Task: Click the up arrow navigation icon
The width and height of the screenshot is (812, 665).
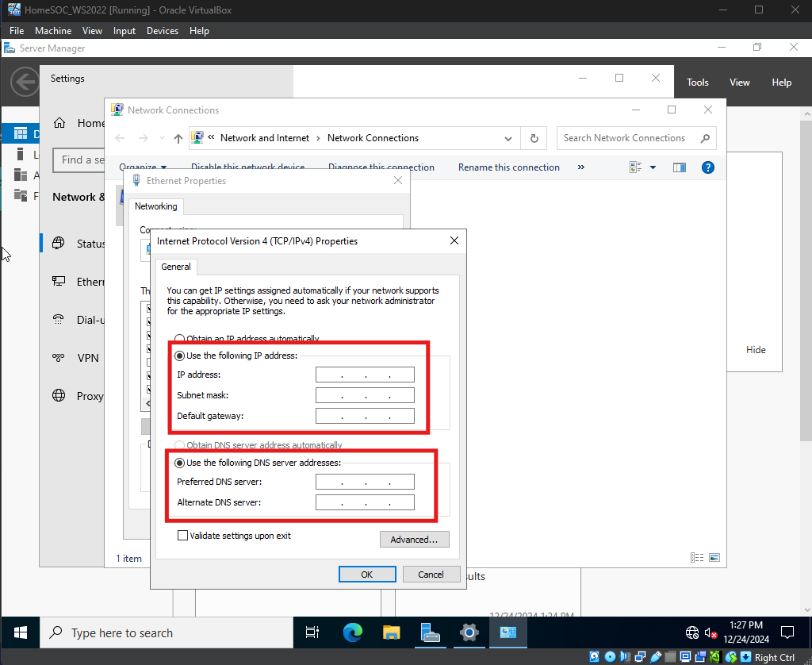Action: point(178,138)
